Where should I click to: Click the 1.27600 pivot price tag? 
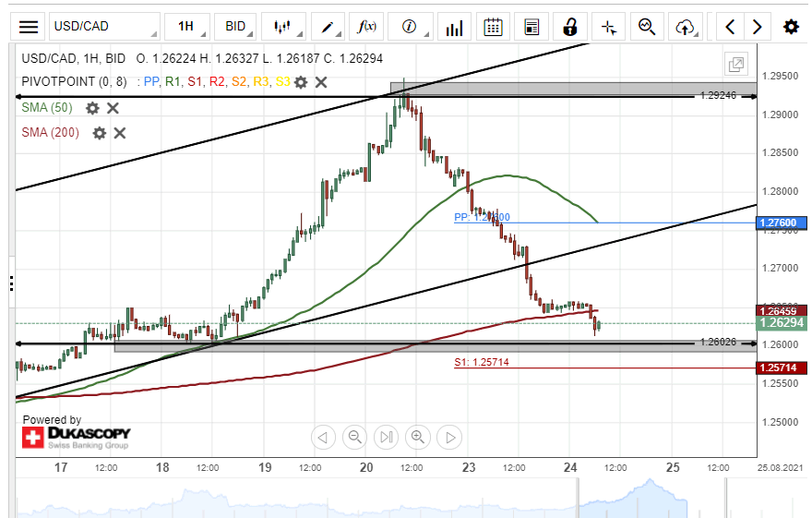782,223
